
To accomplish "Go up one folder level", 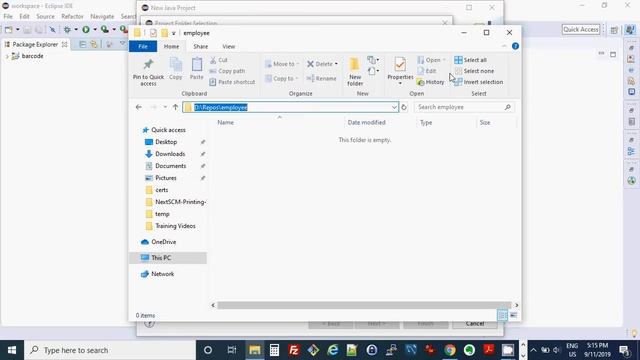I will pos(176,107).
